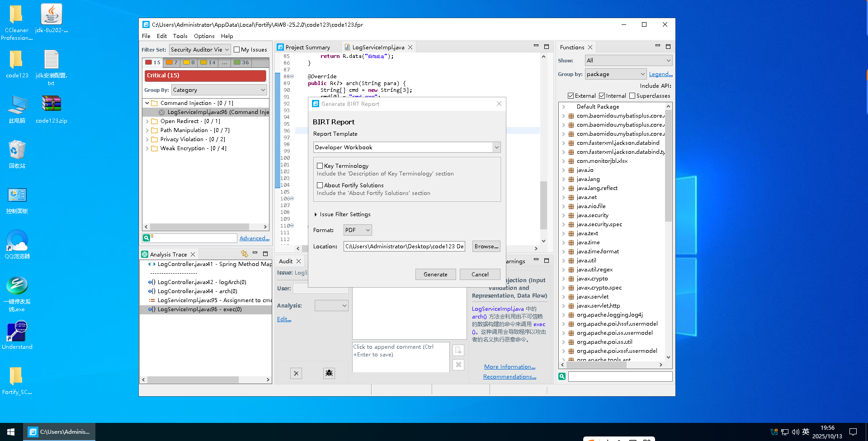Enable the Key Terminology checkbox
Screen dimensions: 868x441
click(x=320, y=166)
